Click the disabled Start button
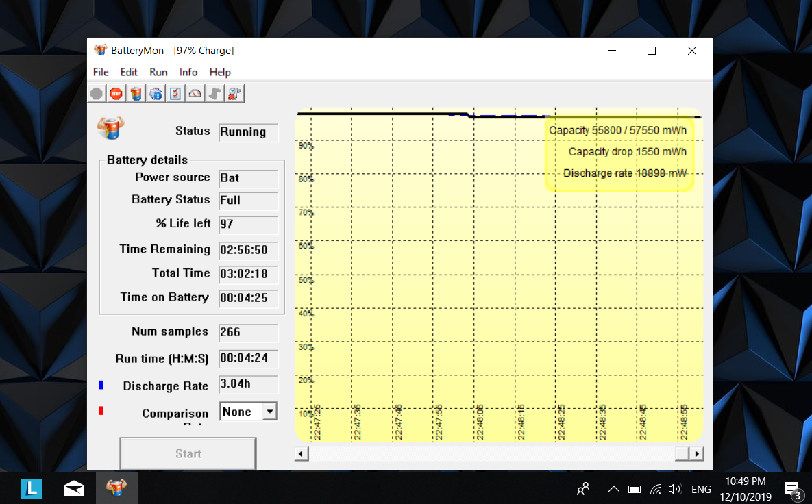This screenshot has width=812, height=504. pos(188,453)
